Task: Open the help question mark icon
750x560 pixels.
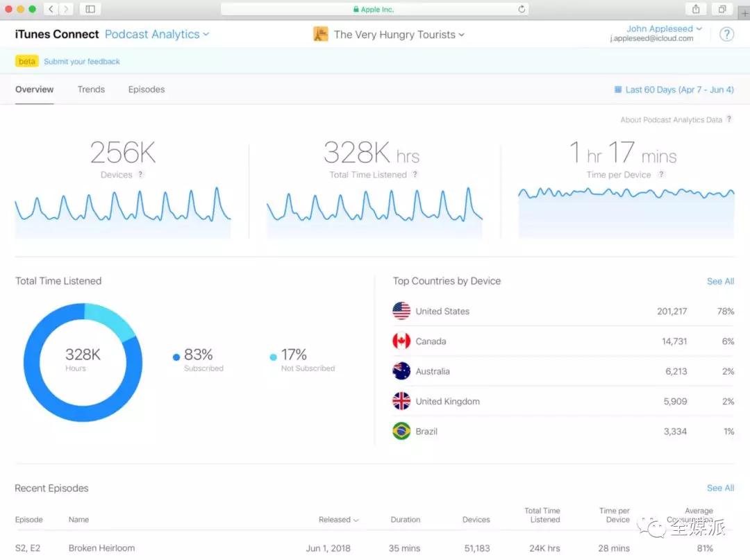Action: point(726,34)
